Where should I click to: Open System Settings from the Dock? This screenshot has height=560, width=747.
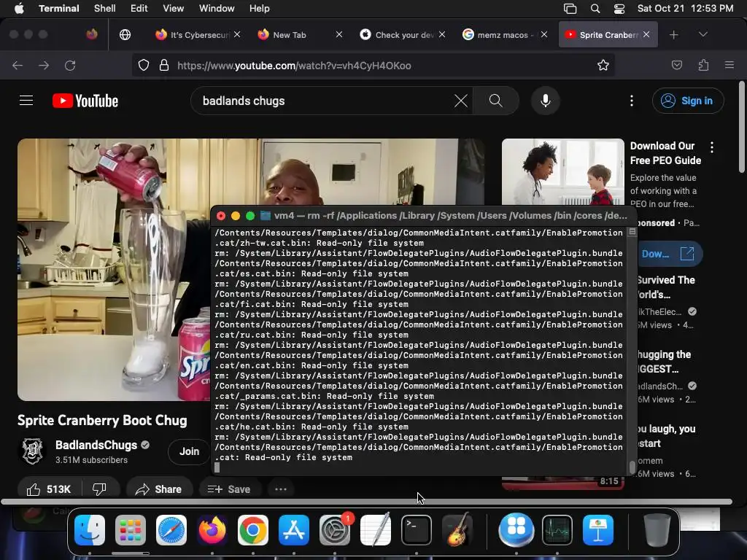pyautogui.click(x=334, y=529)
